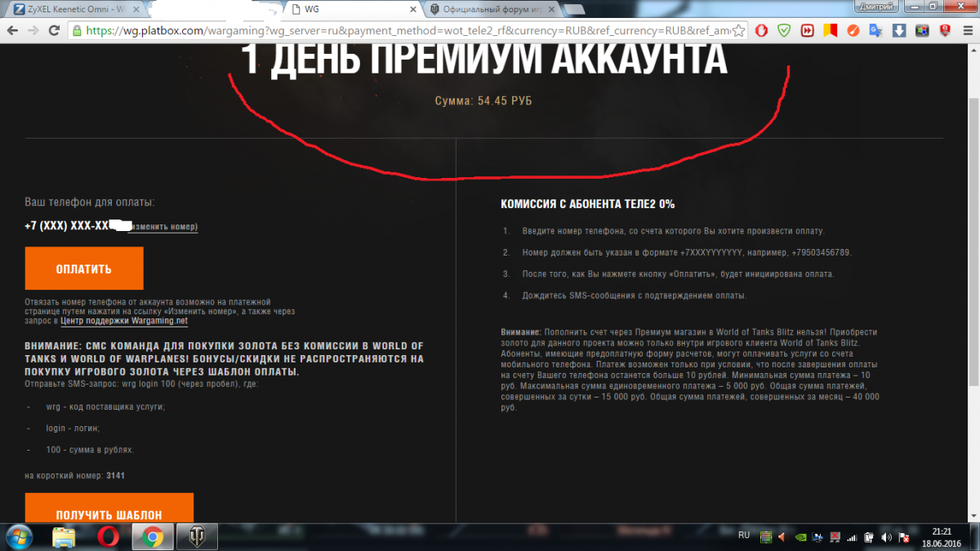Click the orange round extension icon
The height and width of the screenshot is (551, 980).
[x=853, y=30]
